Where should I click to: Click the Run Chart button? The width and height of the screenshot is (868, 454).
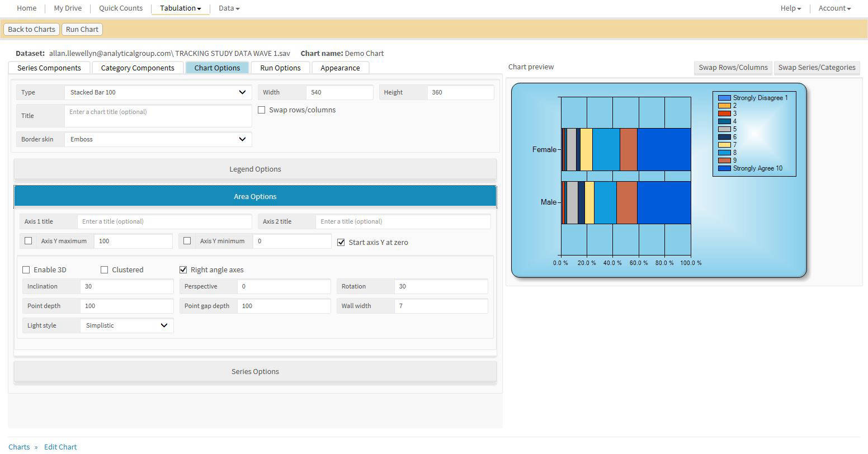pyautogui.click(x=82, y=29)
